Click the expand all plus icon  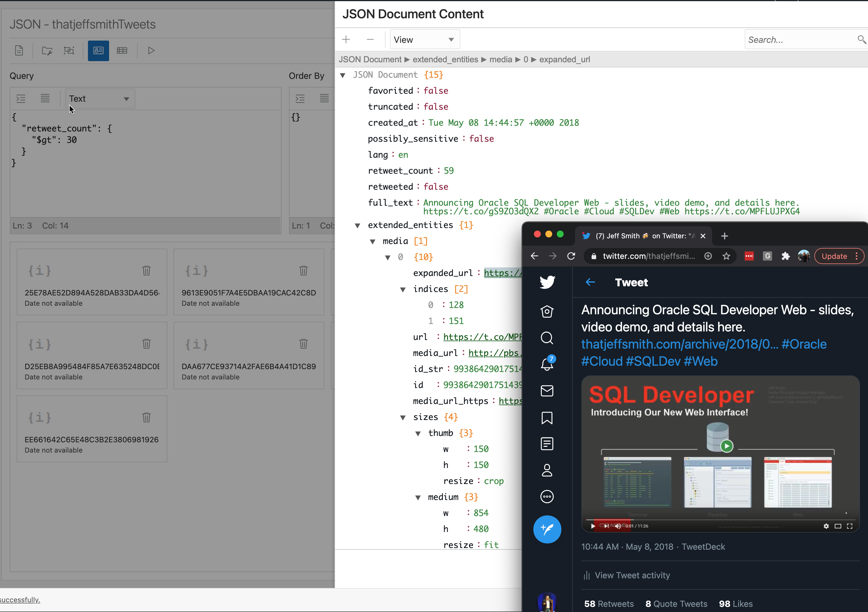pyautogui.click(x=346, y=40)
